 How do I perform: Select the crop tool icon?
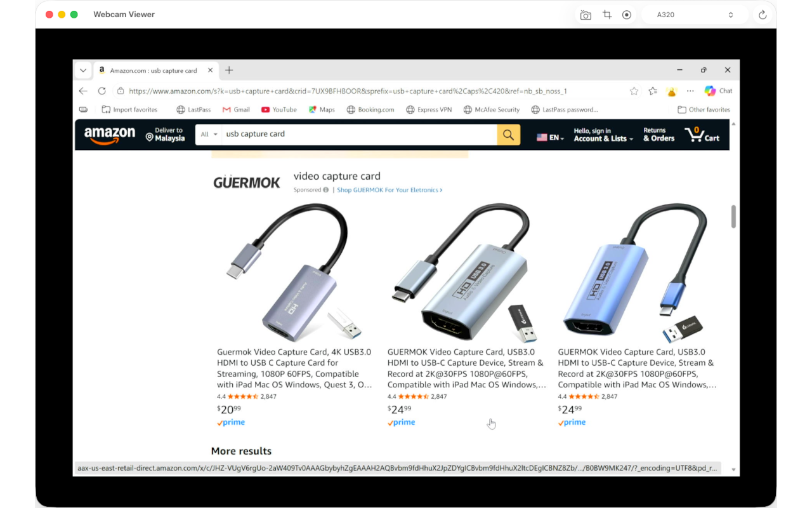point(607,15)
